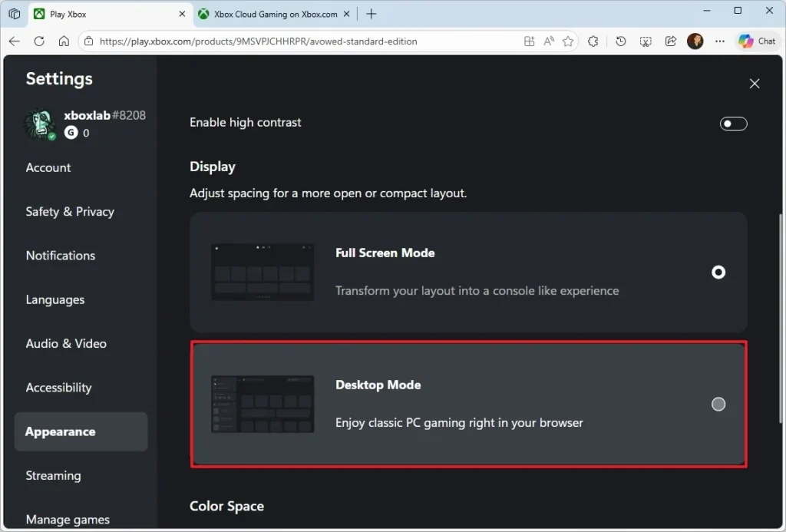Click the Desktop Mode preview thumbnail
The image size is (786, 532).
coord(261,404)
